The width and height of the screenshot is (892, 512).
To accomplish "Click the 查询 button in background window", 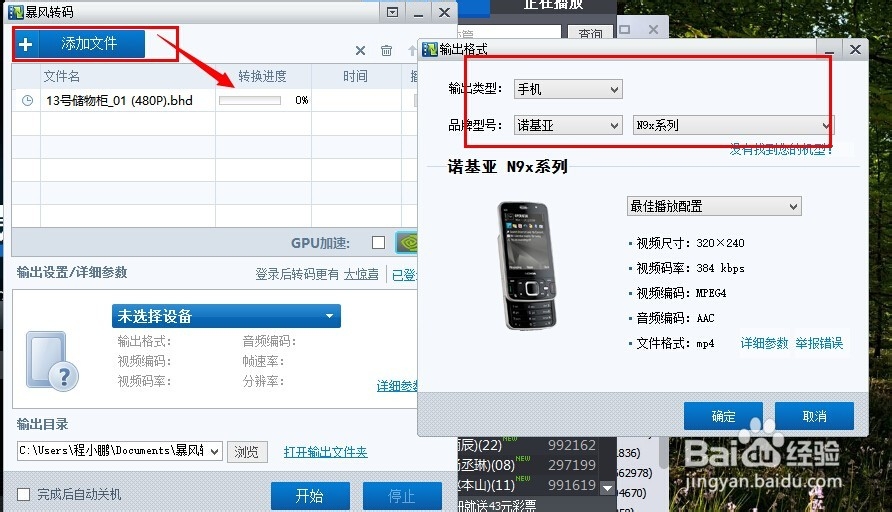I will pos(590,34).
